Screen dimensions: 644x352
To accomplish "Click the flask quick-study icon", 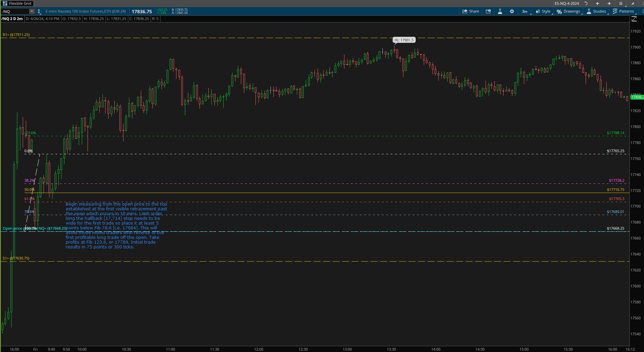I will tap(500, 11).
